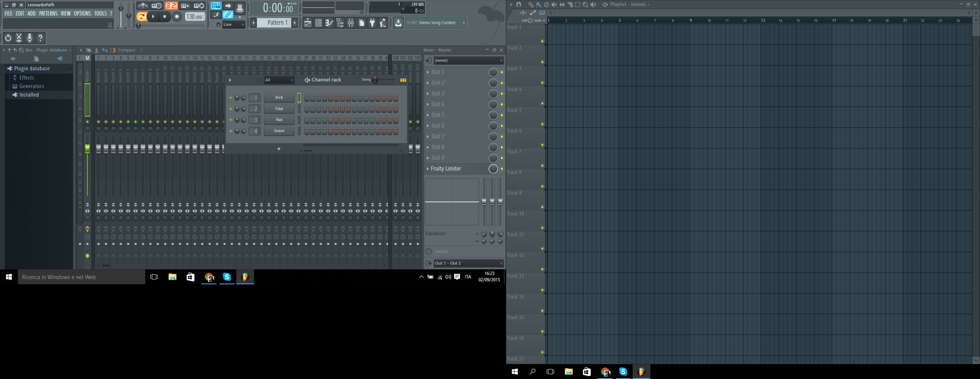Viewport: 980px width, 379px height.
Task: Open the help question mark icon
Action: [40, 38]
